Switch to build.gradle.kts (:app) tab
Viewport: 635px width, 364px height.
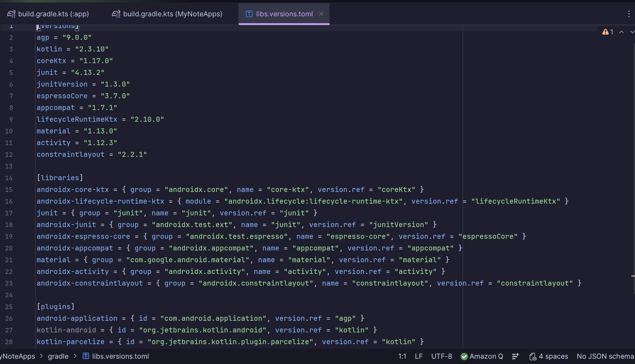click(x=53, y=14)
